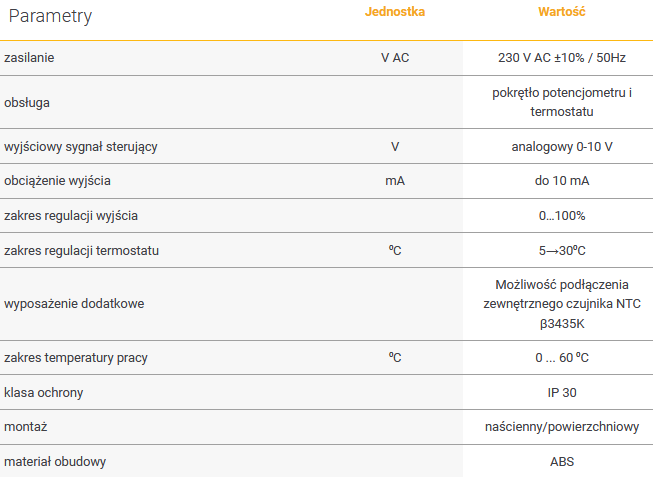Image resolution: width=653 pixels, height=477 pixels.
Task: Click the "Parametry" table heading
Action: coord(50,17)
